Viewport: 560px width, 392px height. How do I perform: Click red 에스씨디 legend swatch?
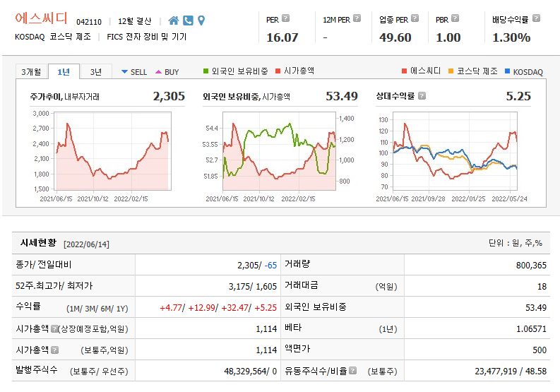click(404, 71)
